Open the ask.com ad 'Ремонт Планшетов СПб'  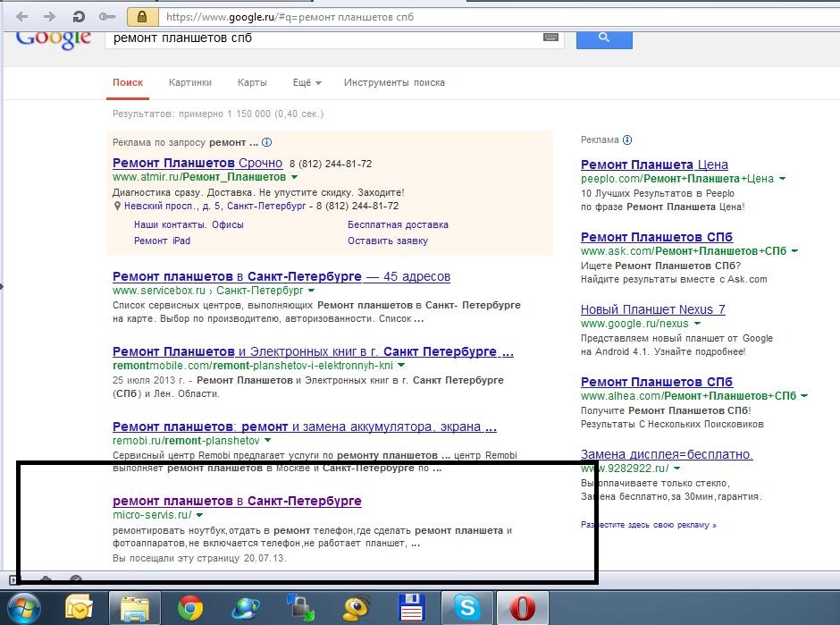click(657, 237)
